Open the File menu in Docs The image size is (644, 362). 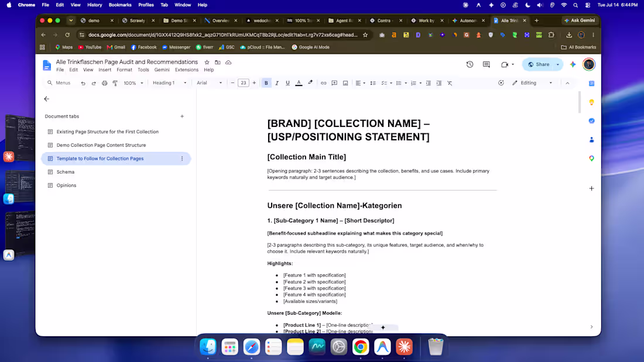tap(60, 70)
